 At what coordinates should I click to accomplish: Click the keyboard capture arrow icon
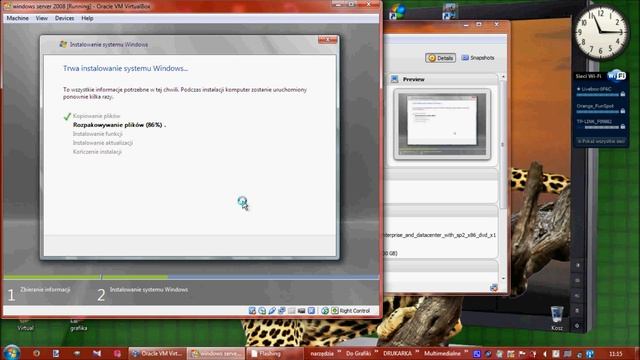[335, 311]
